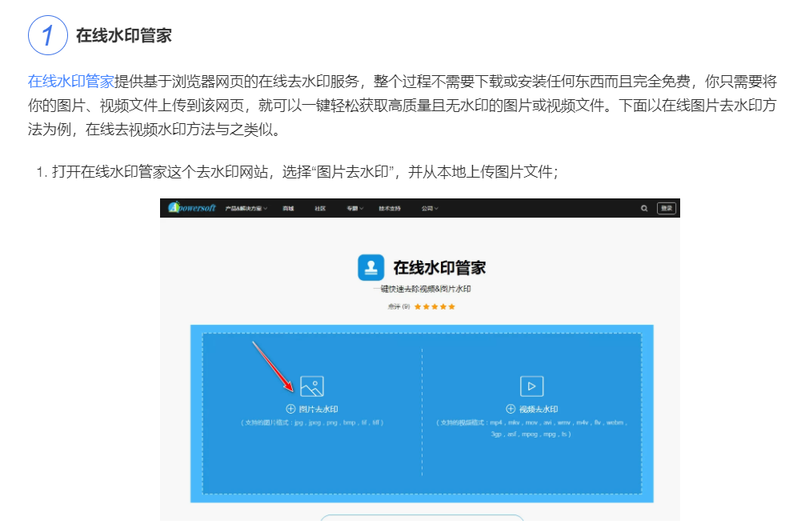This screenshot has width=797, height=532.
Task: Click the heading text 在线水印管家 in the embedded page
Action: click(439, 268)
